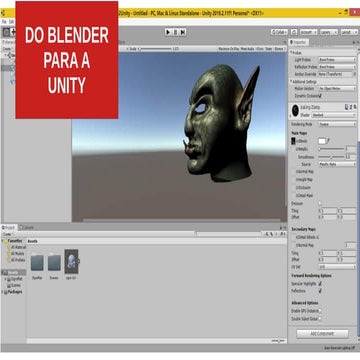The width and height of the screenshot is (360, 360).
Task: Open the Project panel Create dropdown
Action: click(x=7, y=234)
